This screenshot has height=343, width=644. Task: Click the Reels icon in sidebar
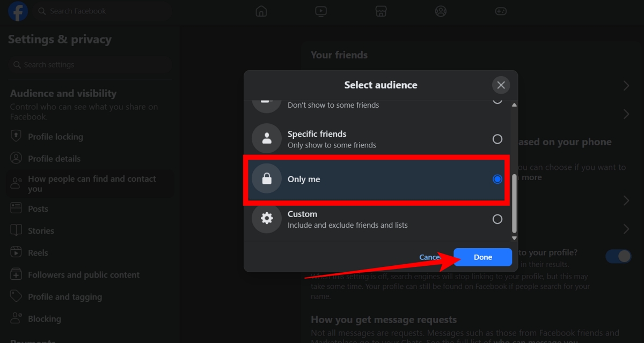[17, 252]
